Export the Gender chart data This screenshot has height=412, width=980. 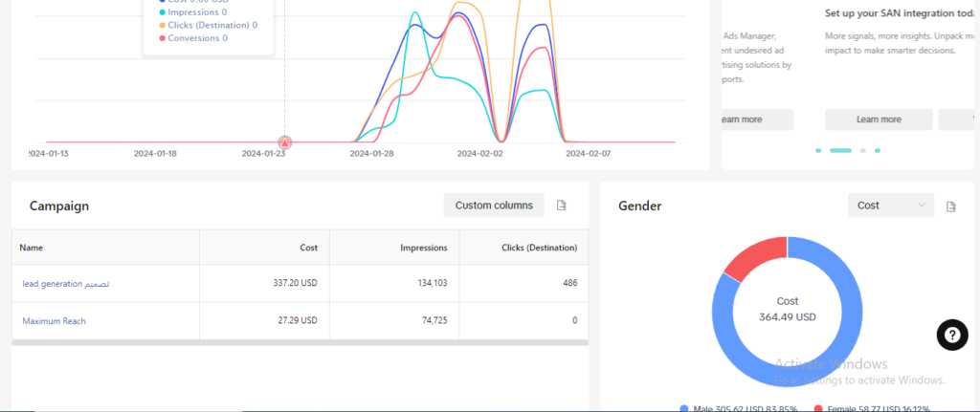pos(950,206)
